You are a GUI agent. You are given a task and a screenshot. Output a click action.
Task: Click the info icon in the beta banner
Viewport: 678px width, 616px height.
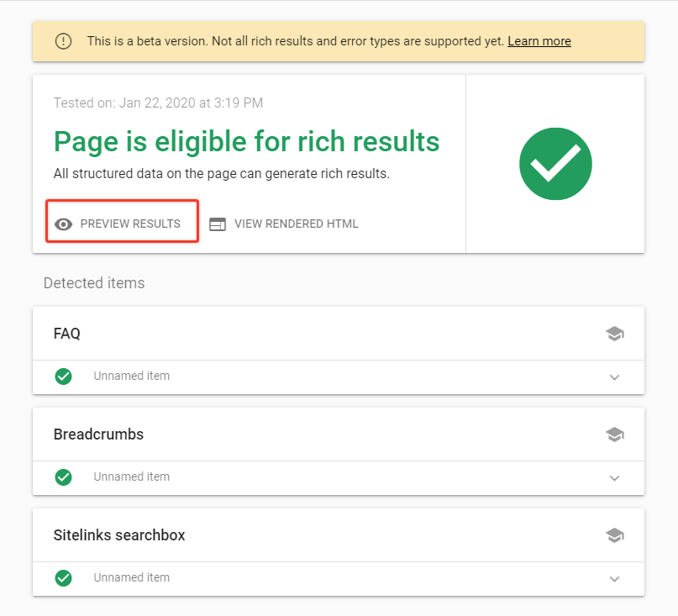(63, 40)
